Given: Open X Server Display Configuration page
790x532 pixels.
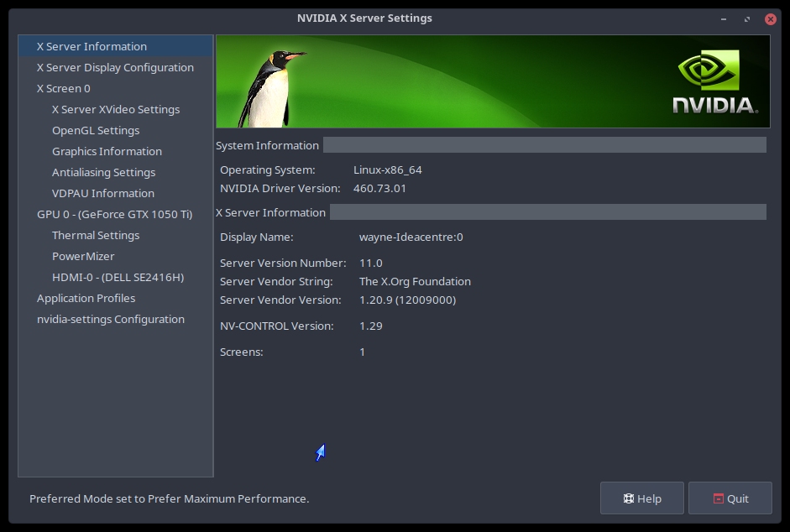Looking at the screenshot, I should [115, 67].
